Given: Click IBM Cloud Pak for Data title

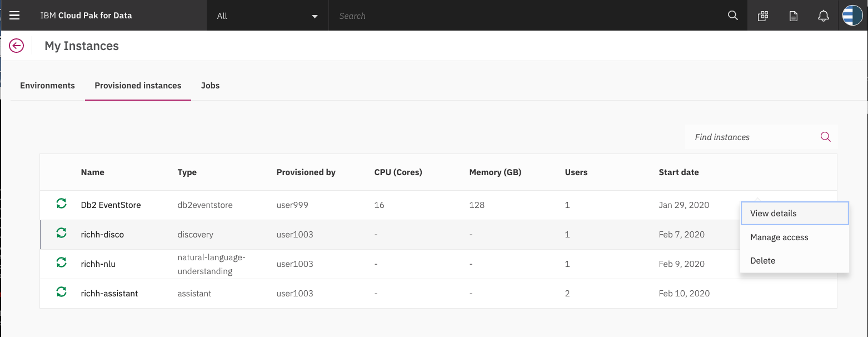Looking at the screenshot, I should (x=86, y=16).
